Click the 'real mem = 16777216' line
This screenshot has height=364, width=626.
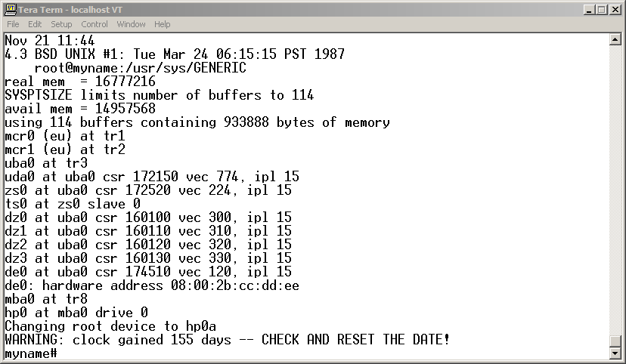(x=80, y=82)
